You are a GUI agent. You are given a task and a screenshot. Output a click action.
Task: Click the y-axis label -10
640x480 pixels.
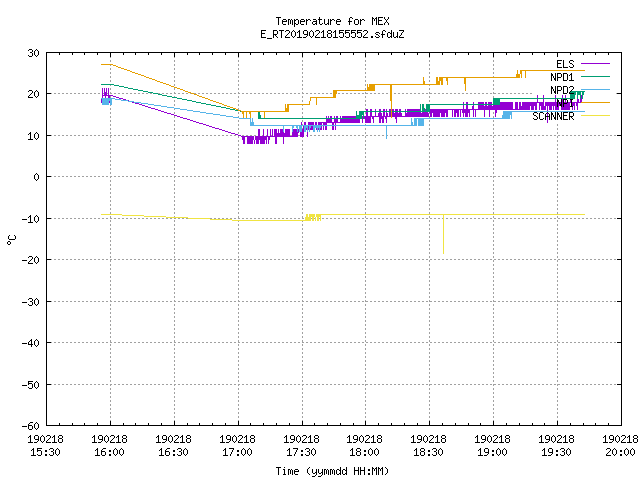(x=31, y=219)
